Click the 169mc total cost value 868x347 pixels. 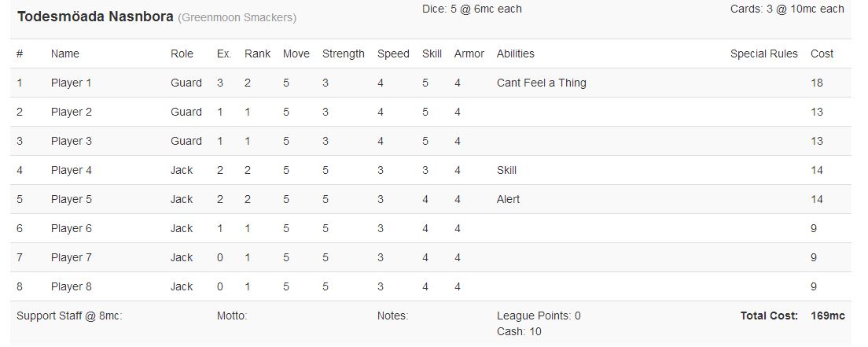tap(828, 316)
